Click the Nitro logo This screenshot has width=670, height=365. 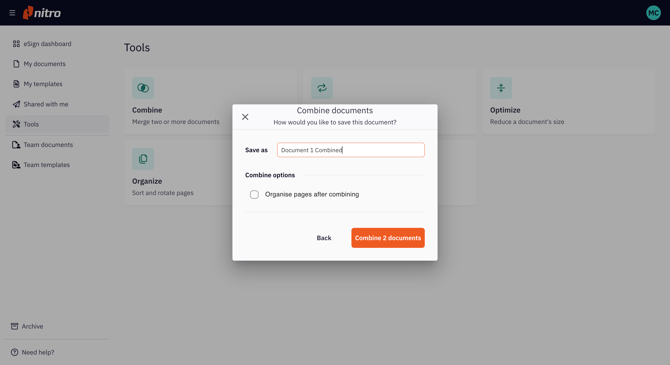tap(42, 13)
